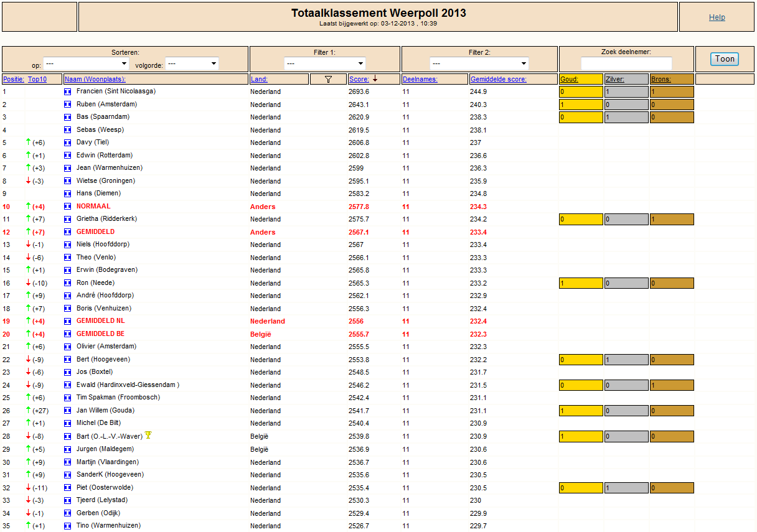
Task: Click the trophy icon next to Bart (O.-L.-V.-Waver)
Action: coord(148,436)
